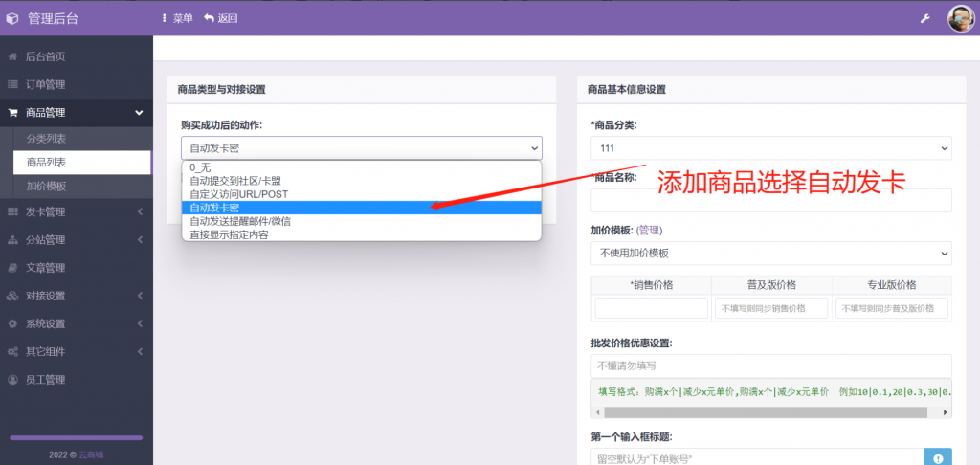Click the 订单管理 list icon

pos(12,84)
